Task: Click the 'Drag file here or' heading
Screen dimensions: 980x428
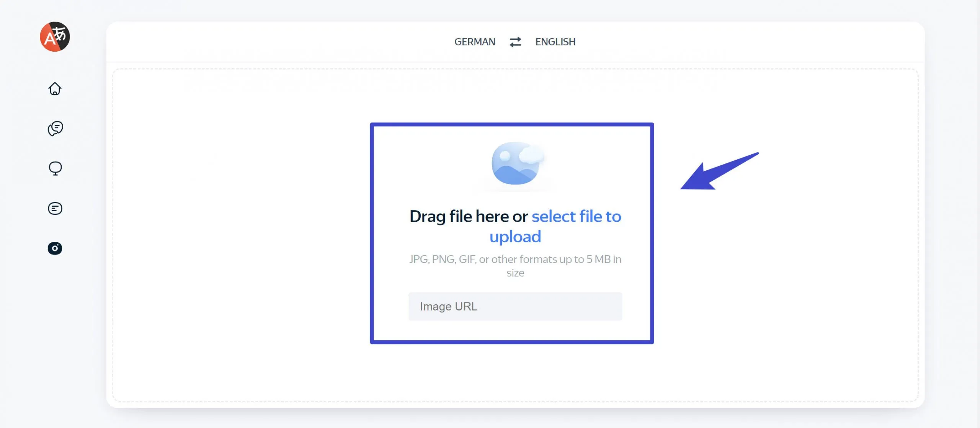Action: (x=469, y=217)
